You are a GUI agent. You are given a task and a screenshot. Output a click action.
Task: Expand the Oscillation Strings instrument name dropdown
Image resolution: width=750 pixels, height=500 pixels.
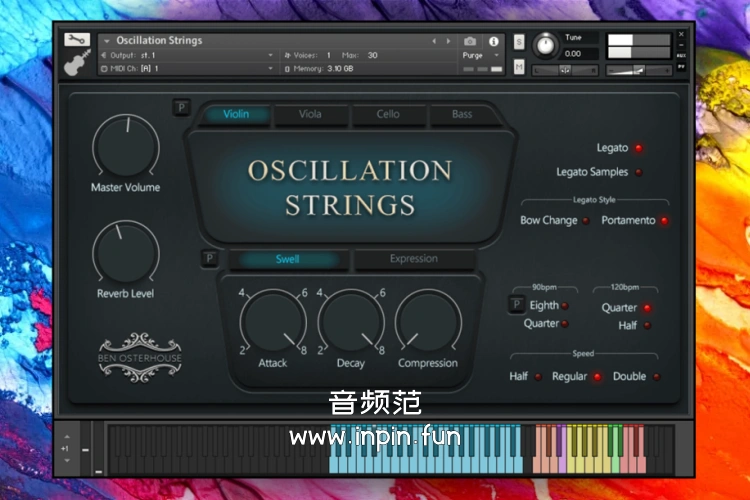107,41
